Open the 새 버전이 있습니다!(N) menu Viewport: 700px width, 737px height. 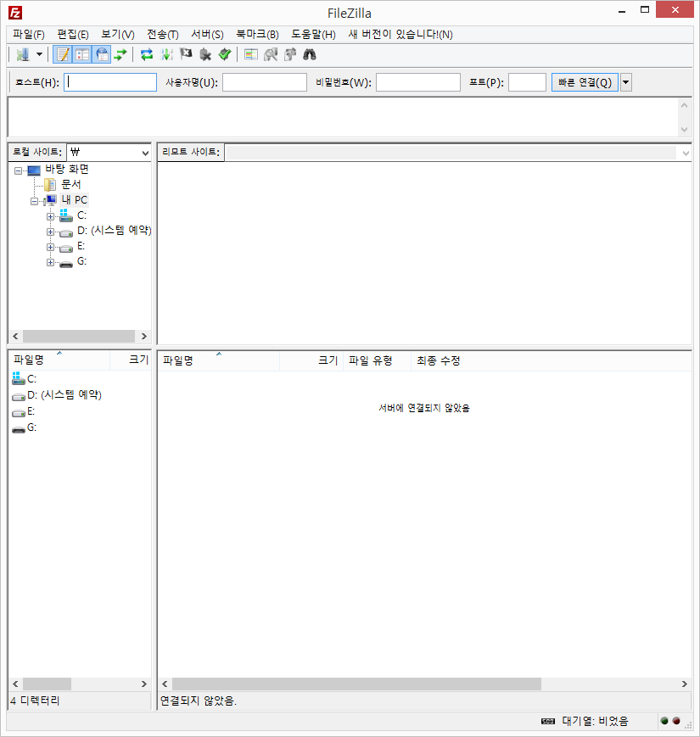[400, 34]
